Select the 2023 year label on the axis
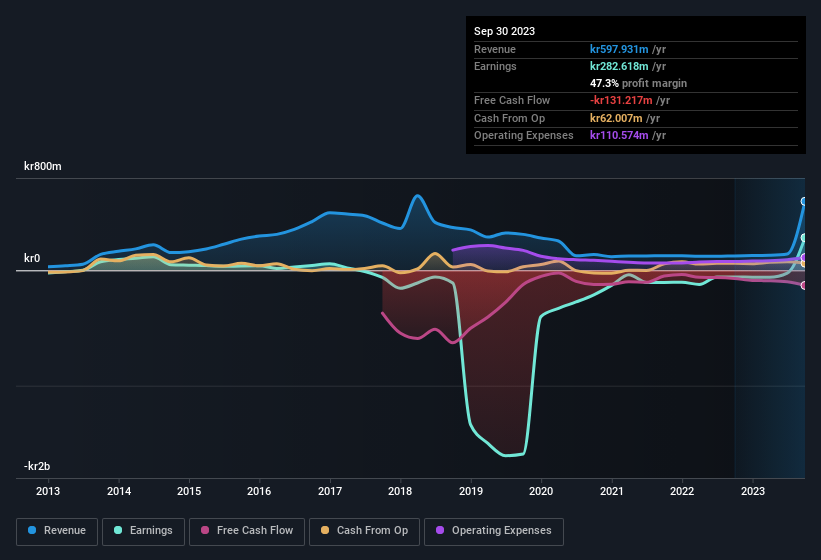This screenshot has height=560, width=821. (x=752, y=491)
